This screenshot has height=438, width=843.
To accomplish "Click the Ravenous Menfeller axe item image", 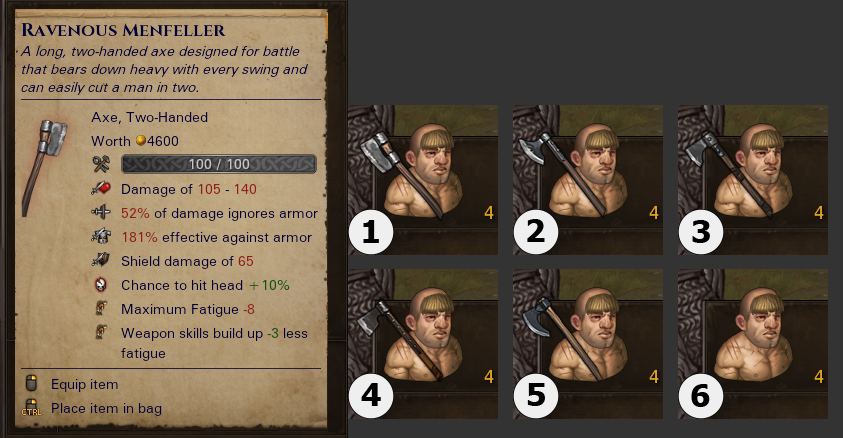I will (x=45, y=168).
